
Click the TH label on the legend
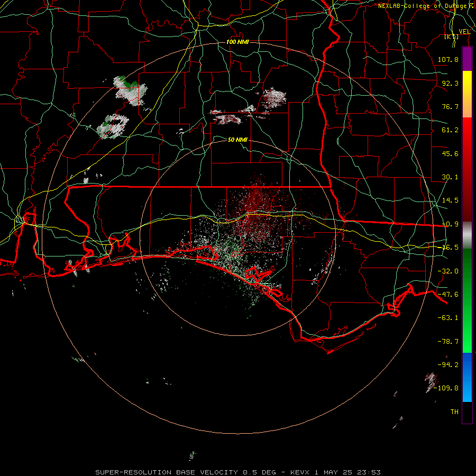click(x=454, y=412)
